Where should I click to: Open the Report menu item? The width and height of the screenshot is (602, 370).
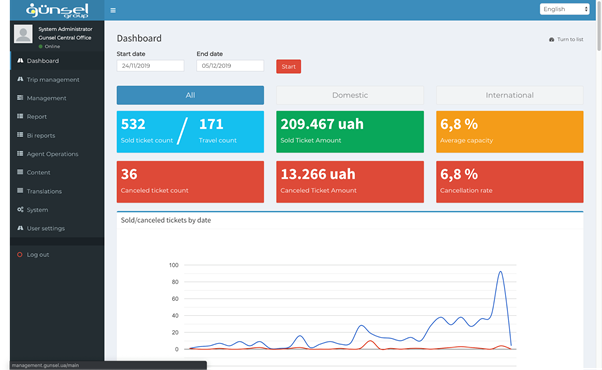(x=57, y=116)
